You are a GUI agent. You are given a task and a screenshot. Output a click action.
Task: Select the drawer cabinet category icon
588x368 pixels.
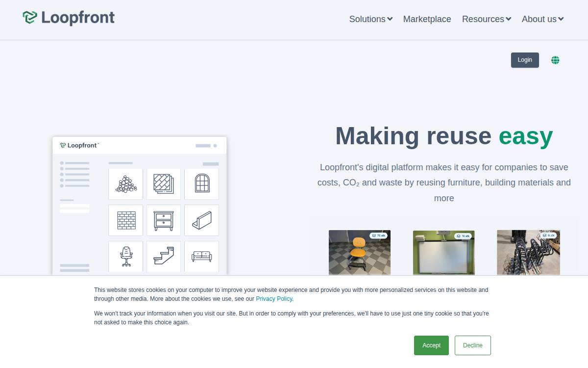[x=164, y=220]
